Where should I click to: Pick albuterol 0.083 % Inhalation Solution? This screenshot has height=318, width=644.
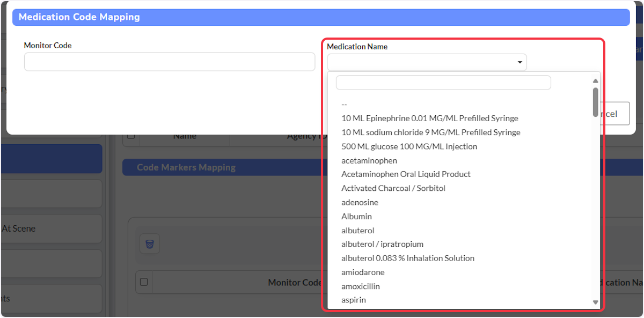pyautogui.click(x=408, y=258)
